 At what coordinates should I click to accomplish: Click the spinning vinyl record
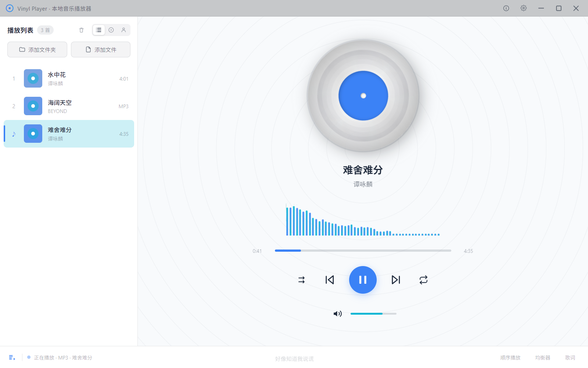[x=363, y=96]
